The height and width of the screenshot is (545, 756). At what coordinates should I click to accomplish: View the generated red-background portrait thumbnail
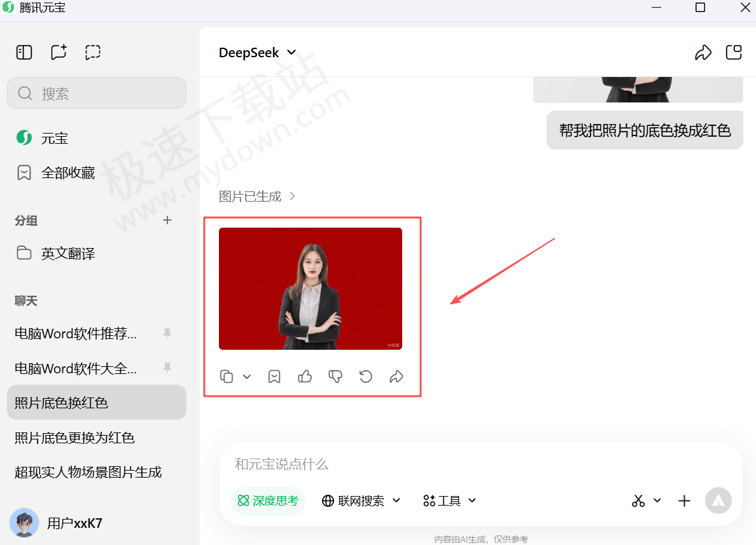310,289
